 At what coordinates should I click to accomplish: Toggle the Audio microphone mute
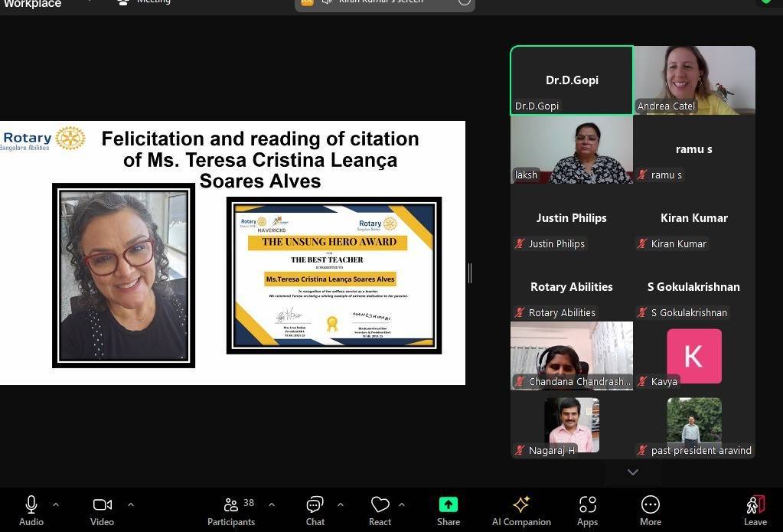coord(31,505)
